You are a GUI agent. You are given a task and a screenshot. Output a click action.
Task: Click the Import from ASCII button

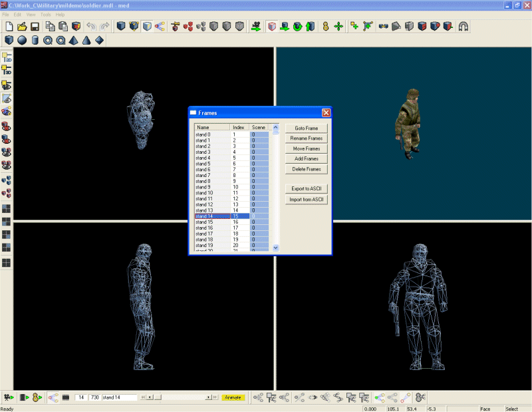click(x=307, y=200)
